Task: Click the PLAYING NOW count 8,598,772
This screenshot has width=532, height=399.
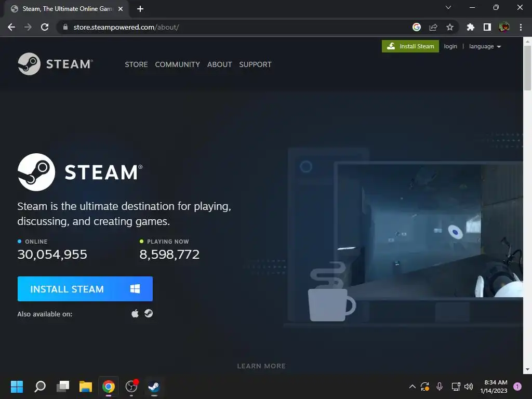Action: pyautogui.click(x=169, y=255)
